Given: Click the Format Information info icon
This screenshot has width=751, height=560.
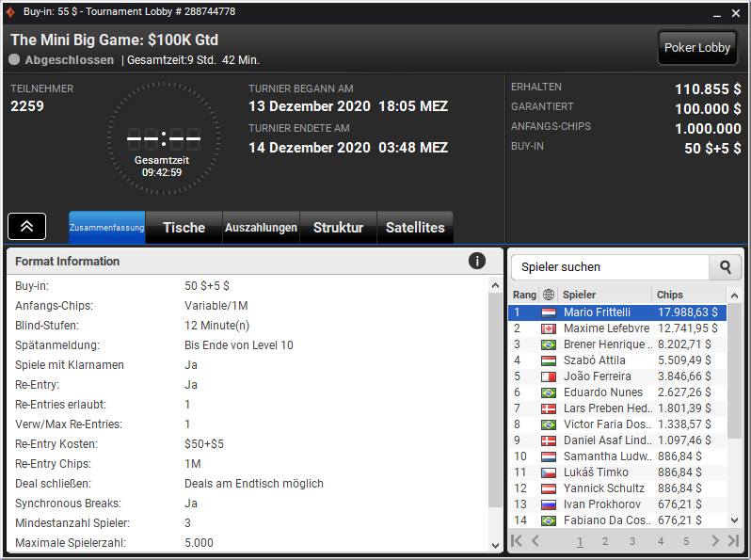Looking at the screenshot, I should (476, 261).
